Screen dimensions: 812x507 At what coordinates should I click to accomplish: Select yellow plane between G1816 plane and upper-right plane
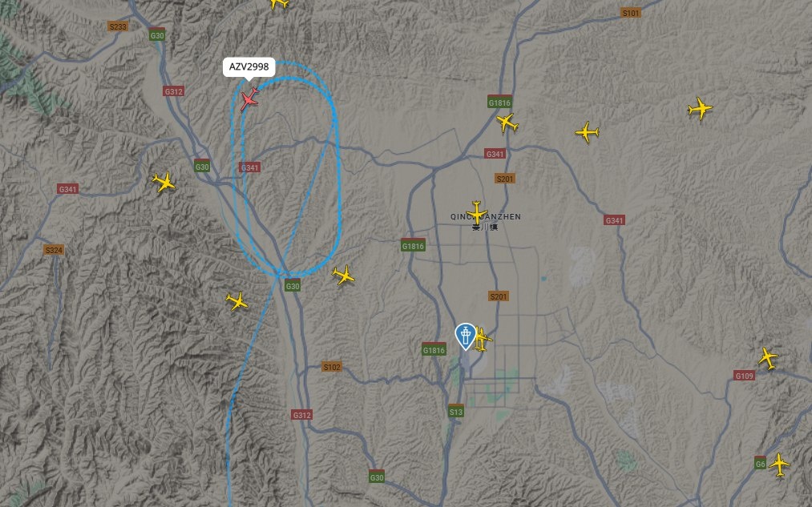pyautogui.click(x=587, y=132)
